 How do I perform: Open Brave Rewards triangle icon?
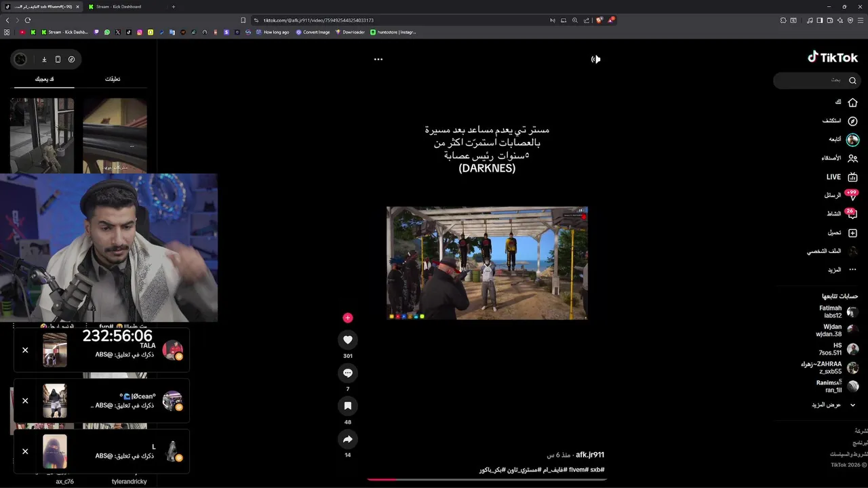tap(611, 20)
